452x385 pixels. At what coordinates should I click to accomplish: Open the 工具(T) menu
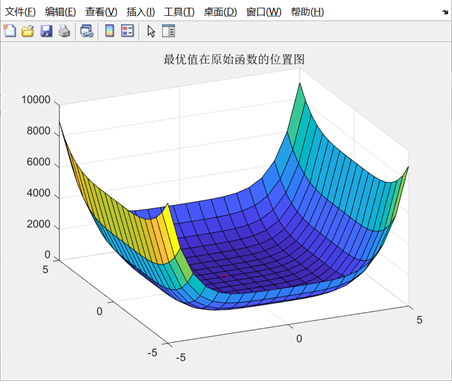pos(179,12)
